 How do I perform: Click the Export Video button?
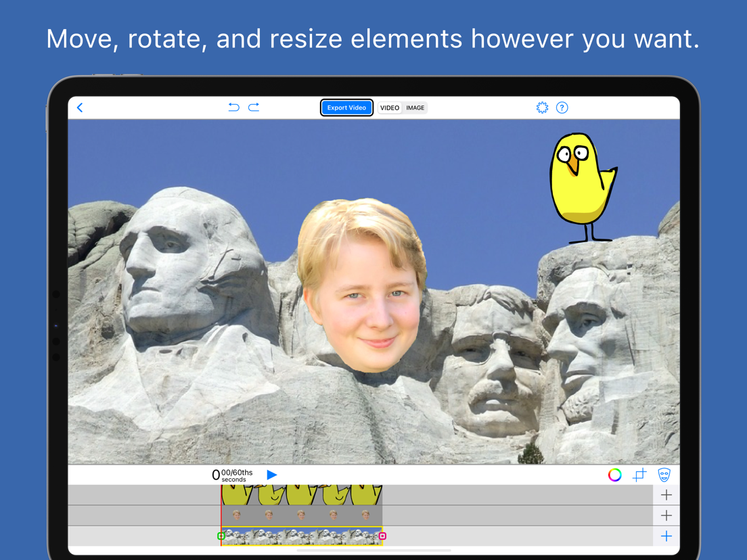click(346, 108)
